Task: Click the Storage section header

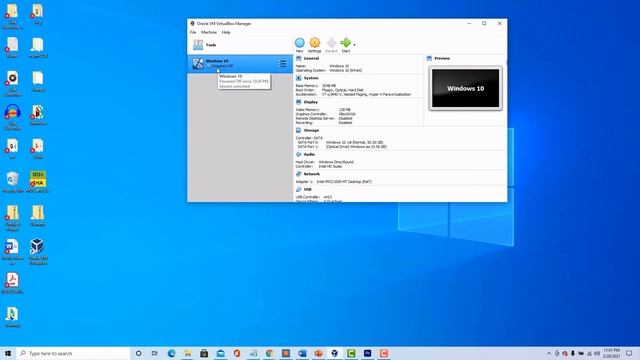Action: coord(311,131)
